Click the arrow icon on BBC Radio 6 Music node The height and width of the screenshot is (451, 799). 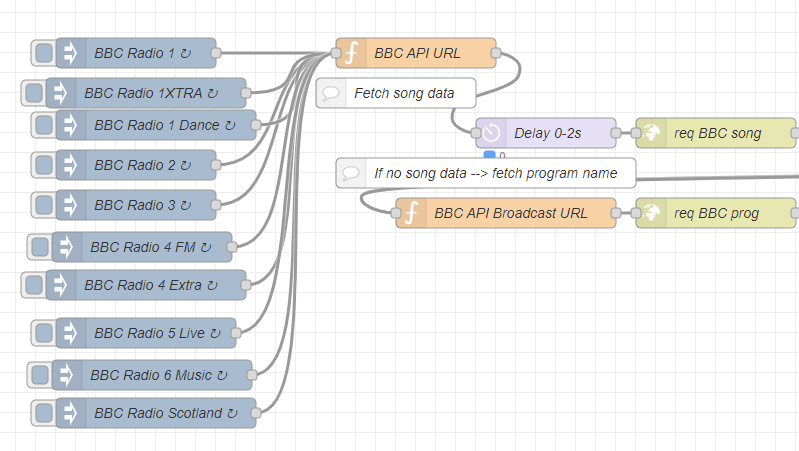click(x=66, y=375)
